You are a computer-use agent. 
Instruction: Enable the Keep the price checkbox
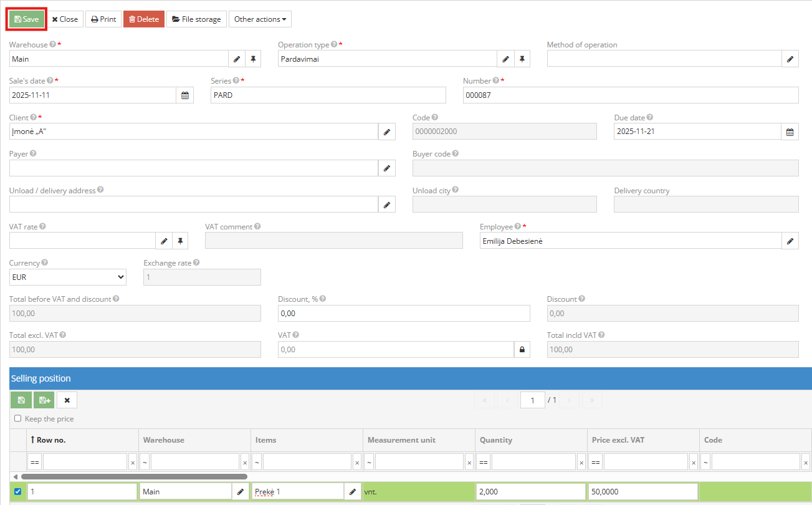pyautogui.click(x=18, y=419)
